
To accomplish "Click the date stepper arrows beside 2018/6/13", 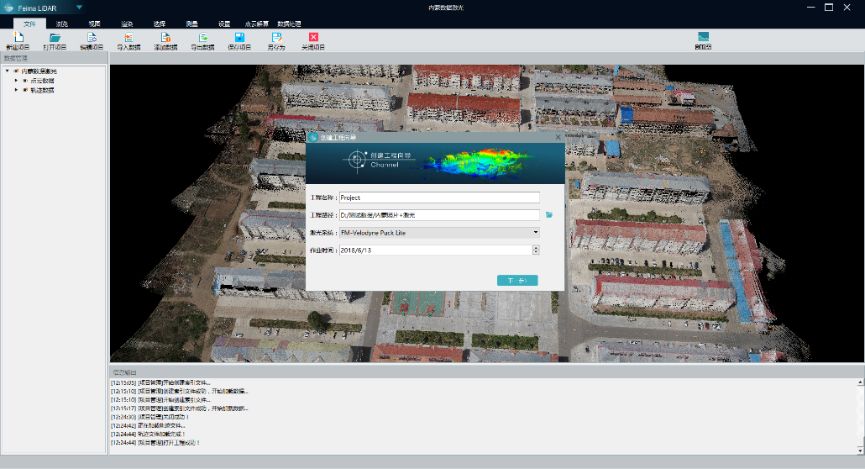I will tap(536, 249).
